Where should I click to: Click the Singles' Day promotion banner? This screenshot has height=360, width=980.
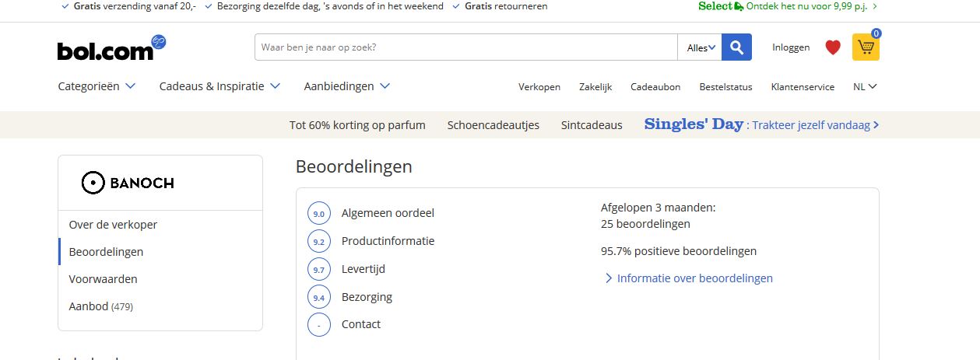[762, 124]
